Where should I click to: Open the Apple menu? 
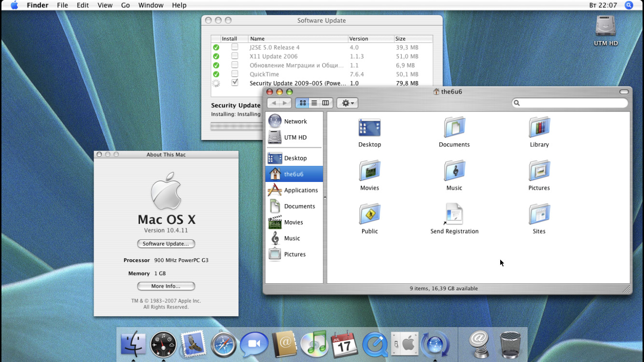[x=14, y=5]
